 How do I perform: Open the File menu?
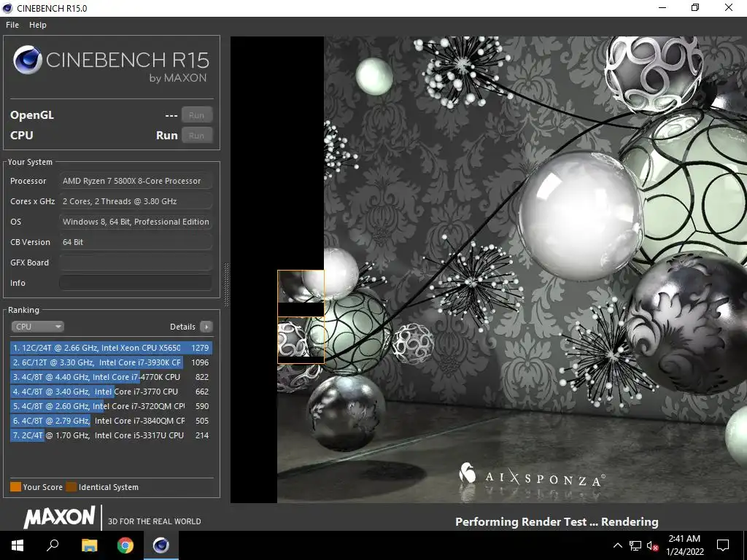pos(12,25)
